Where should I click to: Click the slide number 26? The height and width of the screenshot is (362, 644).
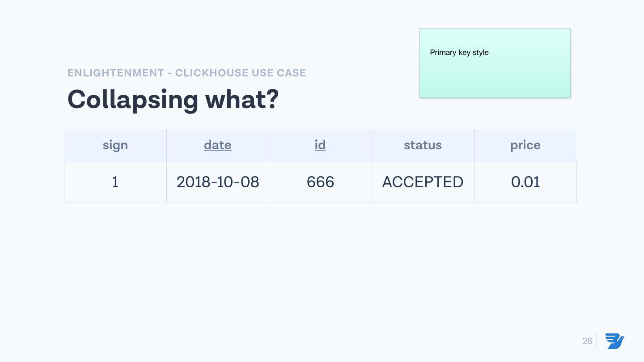coord(587,341)
